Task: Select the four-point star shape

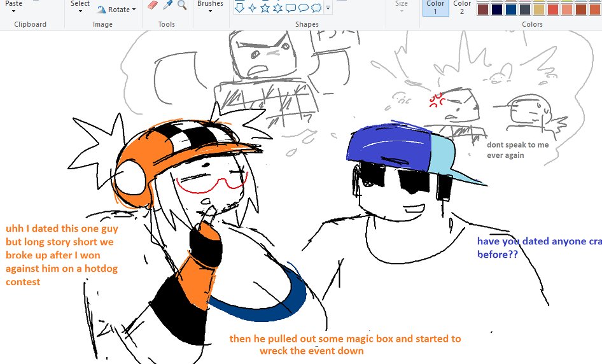Action: tap(252, 8)
